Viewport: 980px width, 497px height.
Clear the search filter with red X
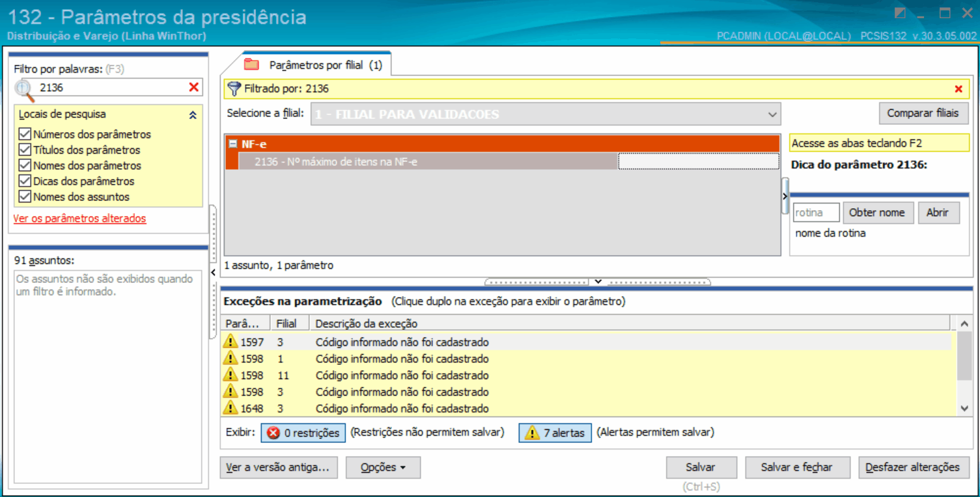tap(193, 87)
